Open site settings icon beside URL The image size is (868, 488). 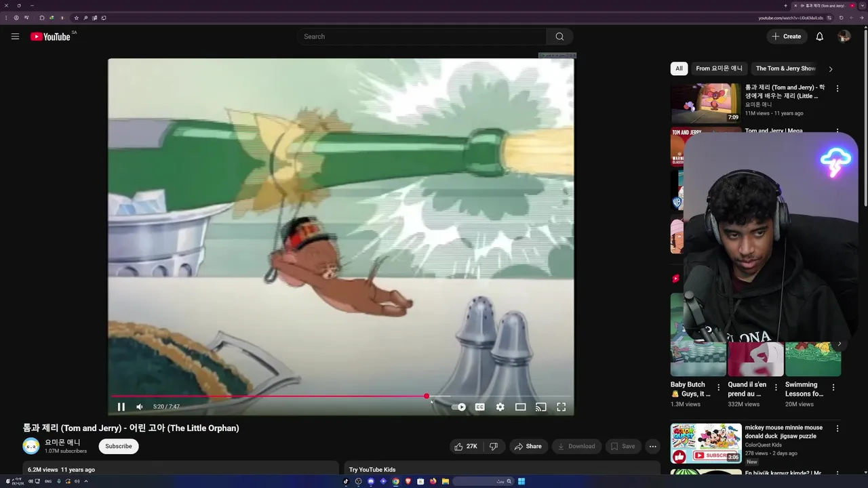829,18
